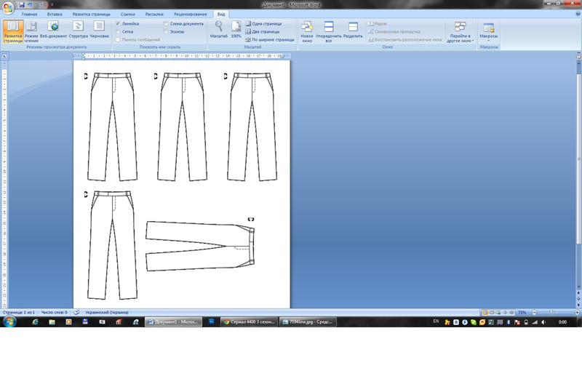Enable the Сетка gridlines checkbox
The height and width of the screenshot is (392, 582).
(x=118, y=32)
